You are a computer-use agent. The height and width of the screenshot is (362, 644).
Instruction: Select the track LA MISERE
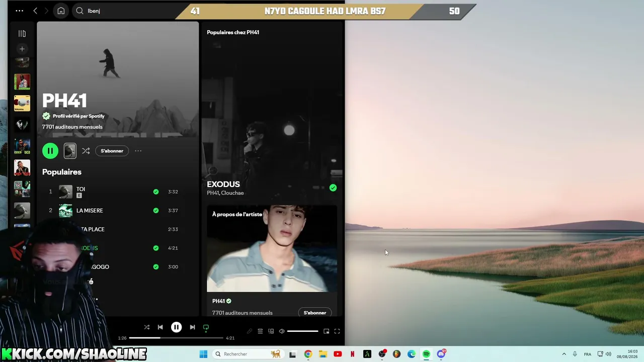[90, 211]
